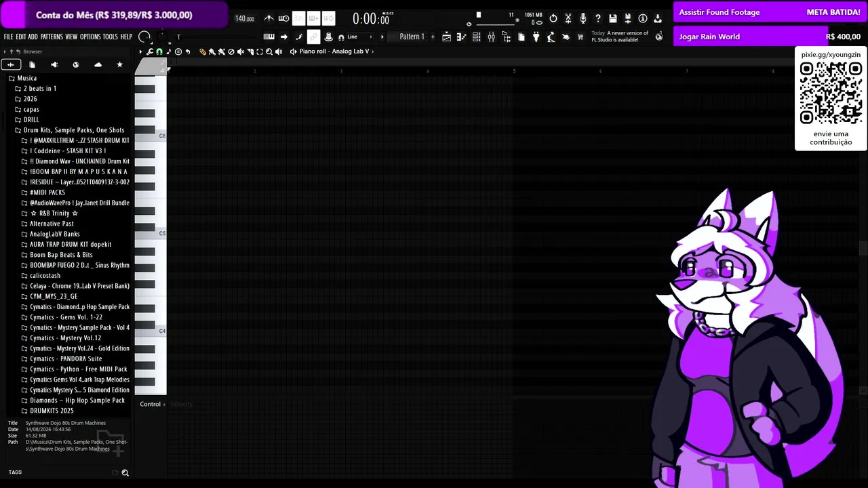
Task: Open the TOOLS menu
Action: tap(110, 37)
